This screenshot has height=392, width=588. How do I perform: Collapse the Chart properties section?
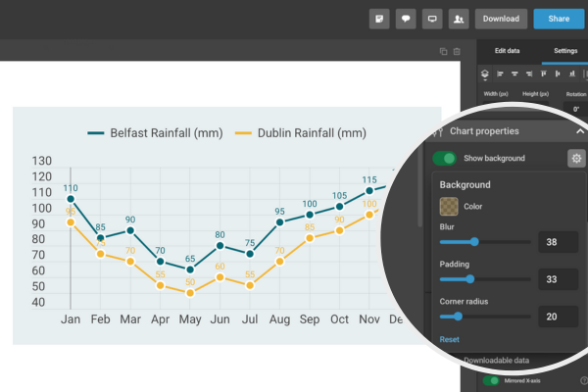[x=580, y=131]
